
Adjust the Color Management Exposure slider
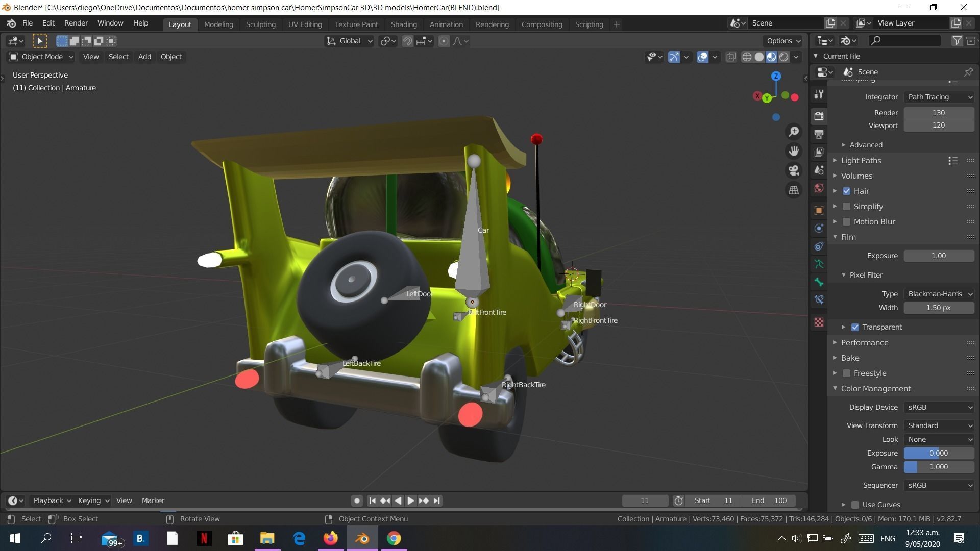pos(939,453)
